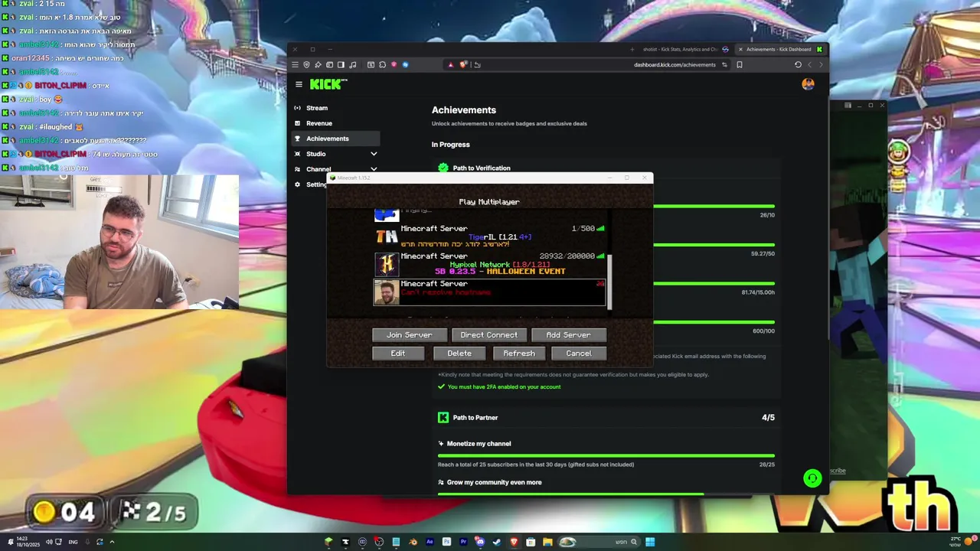The height and width of the screenshot is (551, 980).
Task: Open Premiere Pro from taskbar
Action: click(x=463, y=542)
